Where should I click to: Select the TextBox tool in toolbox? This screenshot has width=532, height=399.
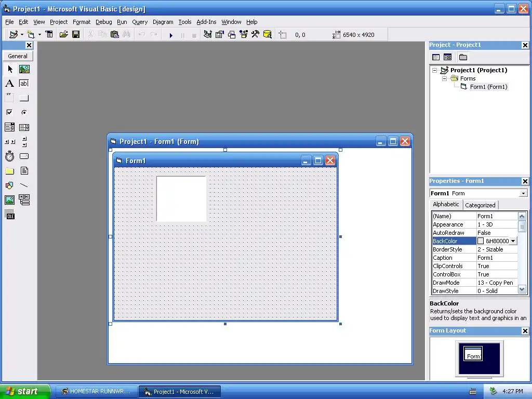tap(24, 84)
